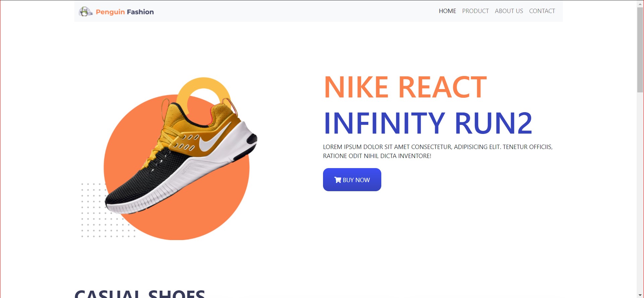
Task: Click the Nike sneaker product image
Action: click(181, 156)
